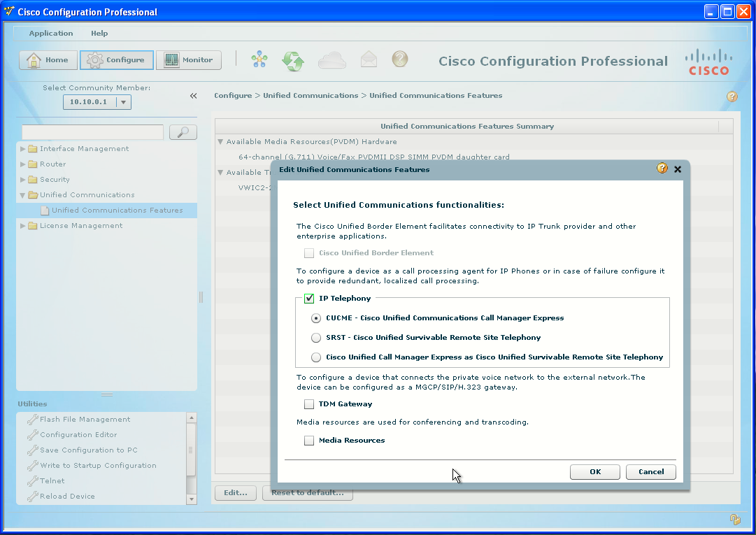Viewport: 756px width, 535px height.
Task: Open help in the Edit dialog title
Action: click(x=662, y=169)
